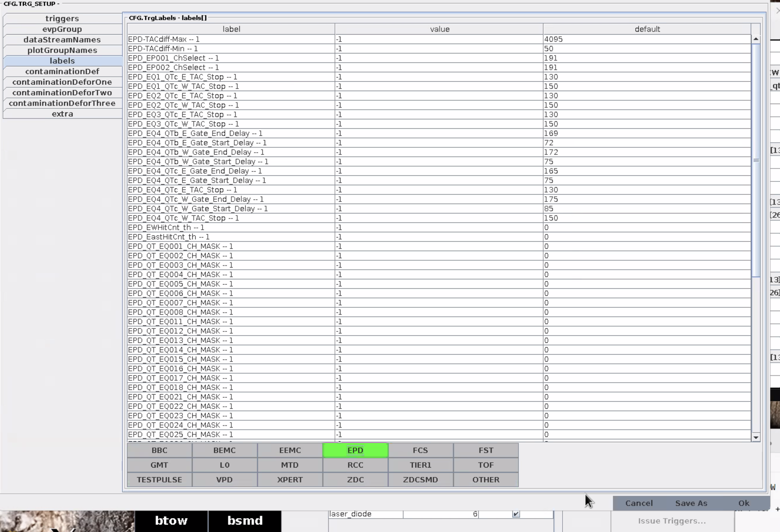Select the labels section
Viewport: 780px width, 532px height.
62,60
